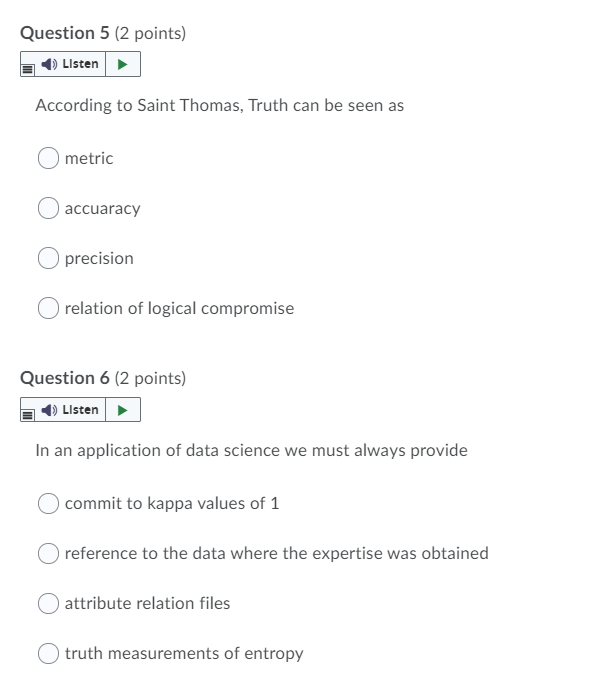Select 'commit to kappa values of 1'
616x692 pixels.
[x=49, y=503]
